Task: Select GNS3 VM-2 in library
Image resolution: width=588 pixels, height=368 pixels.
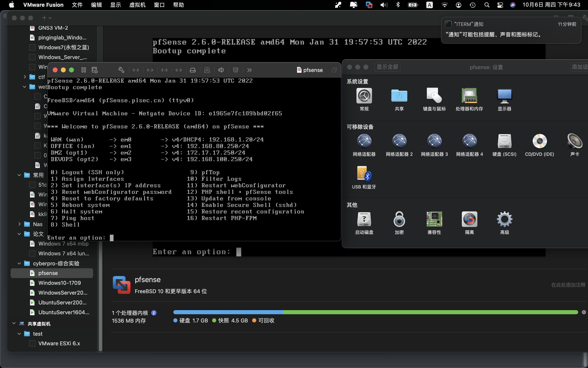Action: pos(52,28)
